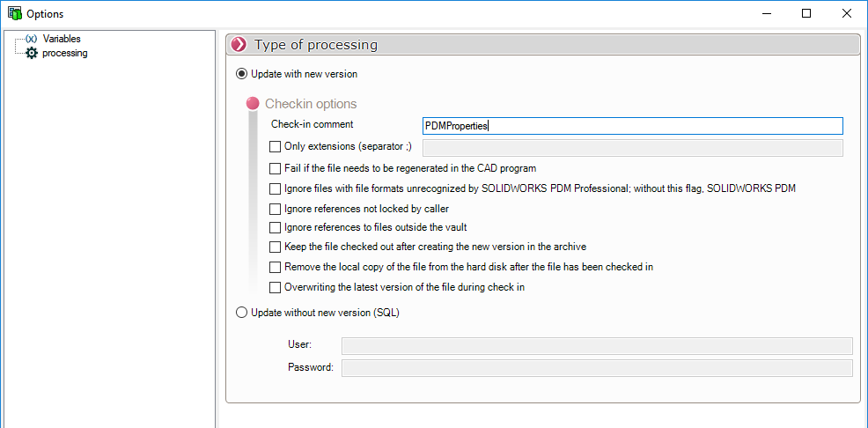Select Update with new version radio
Screen dimensions: 868x428
[242, 74]
